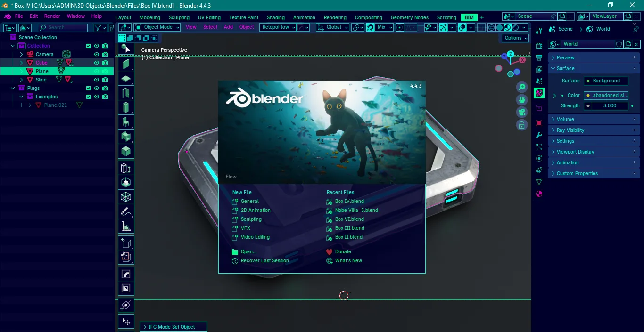Select the BIM door tool icon
Viewport: 644px width, 332px height.
pyautogui.click(x=126, y=93)
